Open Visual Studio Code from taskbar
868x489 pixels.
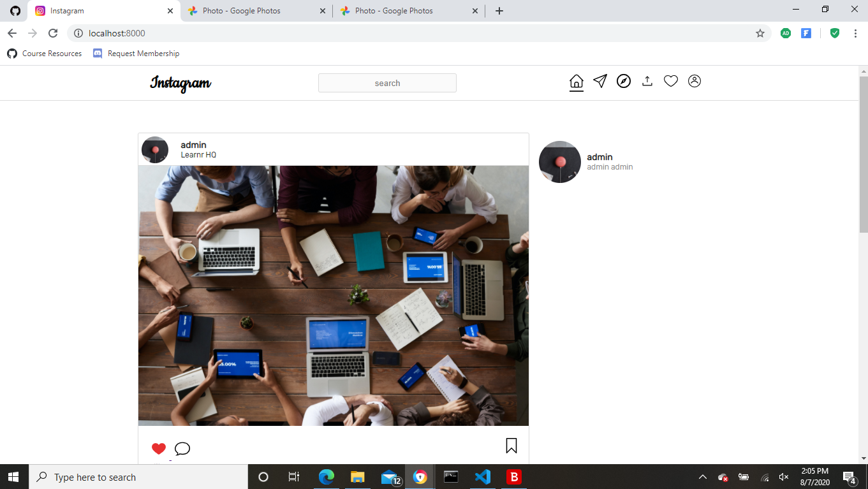pos(483,477)
